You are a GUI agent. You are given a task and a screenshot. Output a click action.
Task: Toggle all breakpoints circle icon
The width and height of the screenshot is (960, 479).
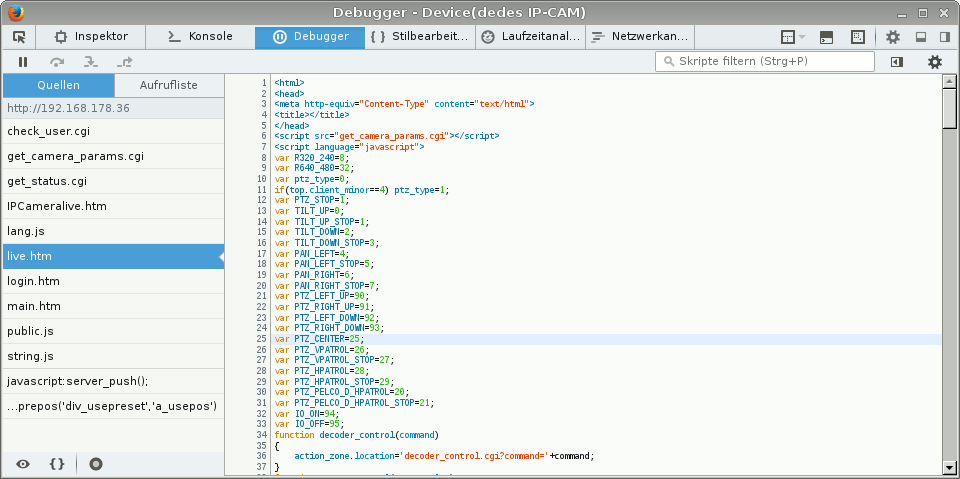click(96, 464)
